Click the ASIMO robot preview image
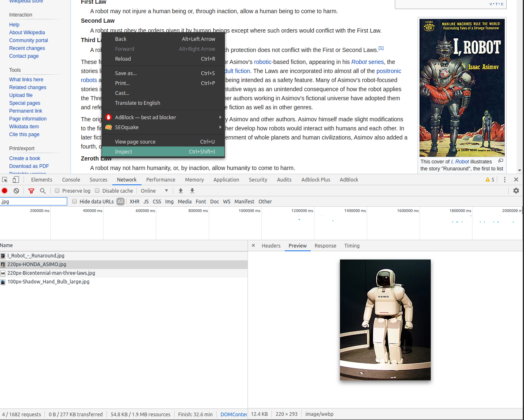The image size is (524, 420). (385, 320)
